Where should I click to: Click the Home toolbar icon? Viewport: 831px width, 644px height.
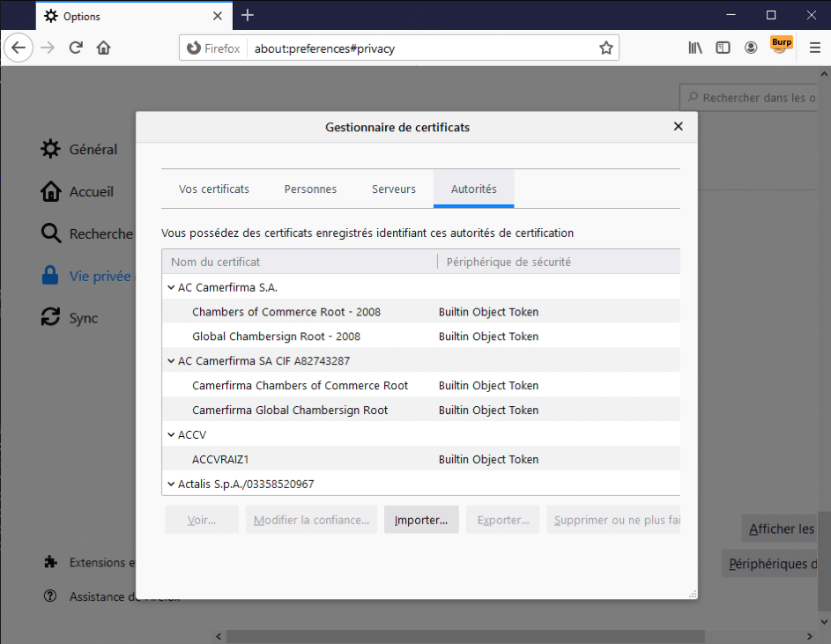(103, 48)
